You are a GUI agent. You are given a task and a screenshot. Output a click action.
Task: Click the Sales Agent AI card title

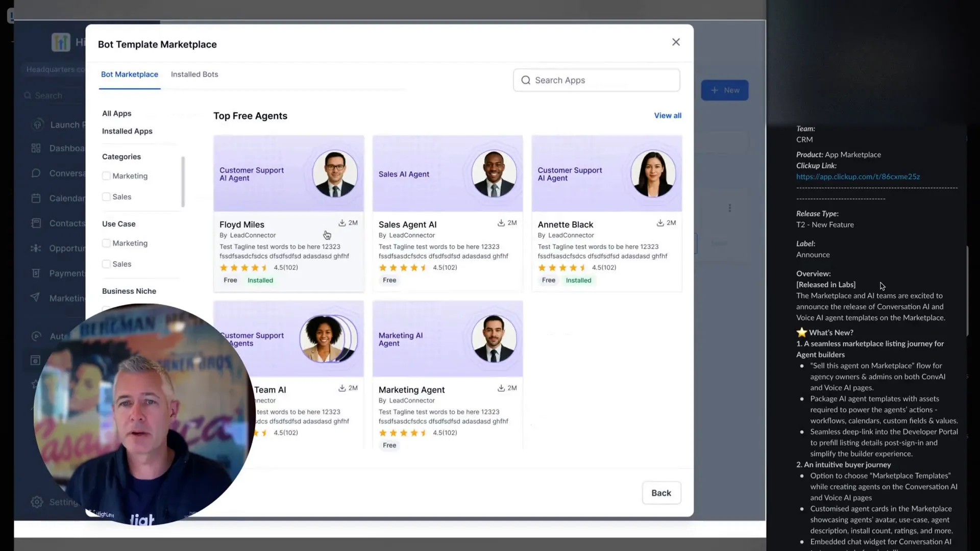click(407, 225)
